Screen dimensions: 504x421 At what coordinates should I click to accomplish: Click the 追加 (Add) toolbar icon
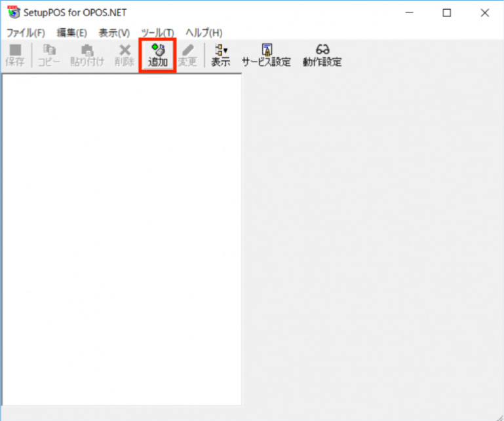pos(158,55)
